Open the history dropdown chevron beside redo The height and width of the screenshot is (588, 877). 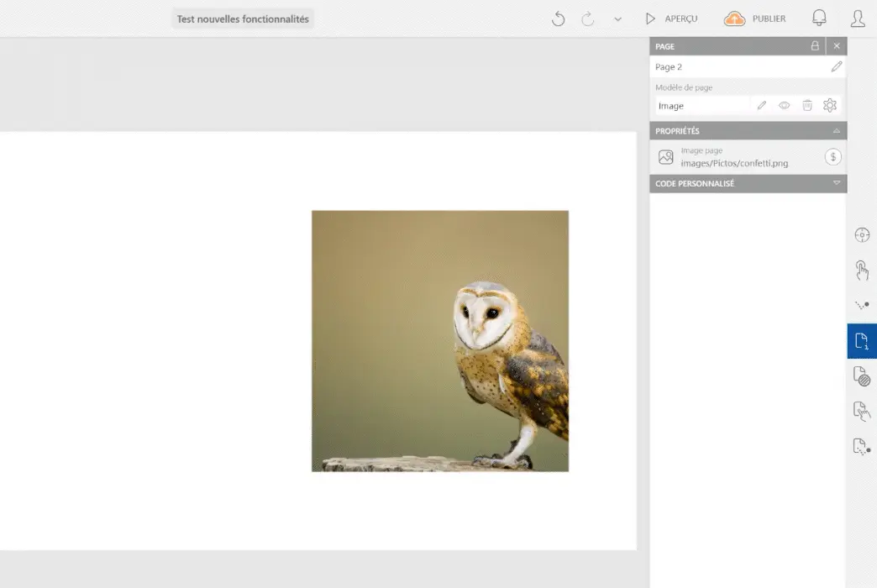pos(617,19)
